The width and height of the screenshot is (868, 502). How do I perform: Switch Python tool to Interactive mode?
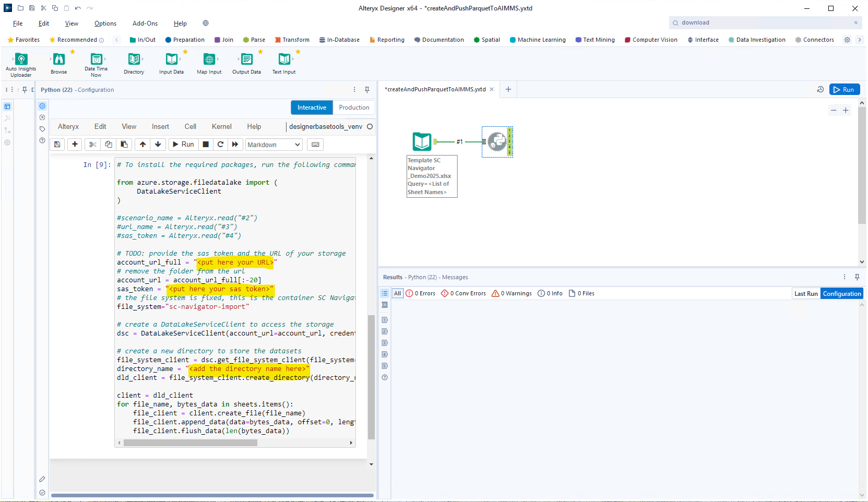point(312,107)
